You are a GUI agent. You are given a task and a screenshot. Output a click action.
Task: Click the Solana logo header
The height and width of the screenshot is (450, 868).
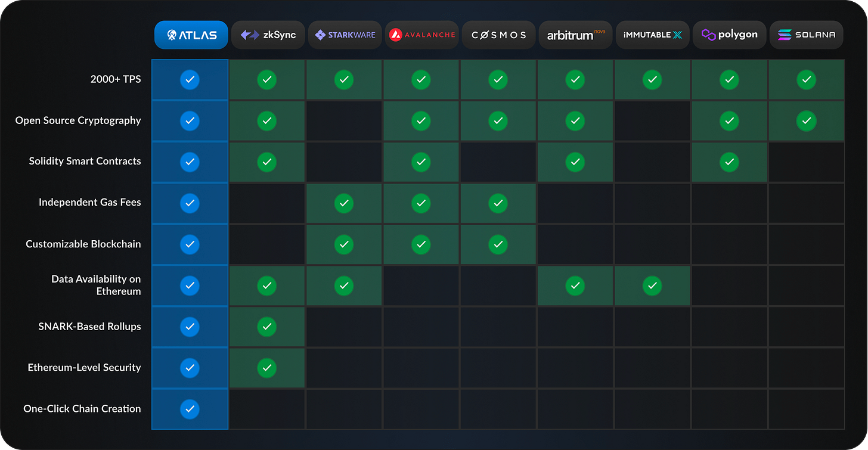(x=806, y=35)
